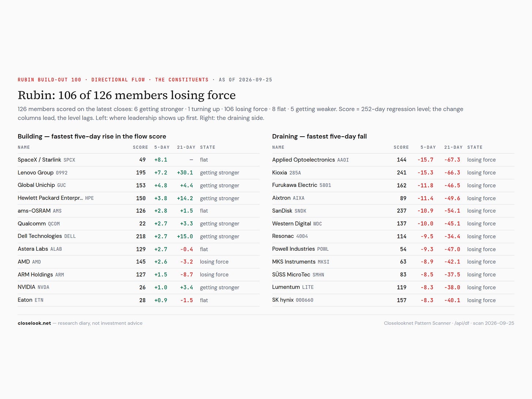This screenshot has width=532, height=399.
Task: Click Lenovo Group's +30.1 21-day value
Action: click(x=185, y=173)
